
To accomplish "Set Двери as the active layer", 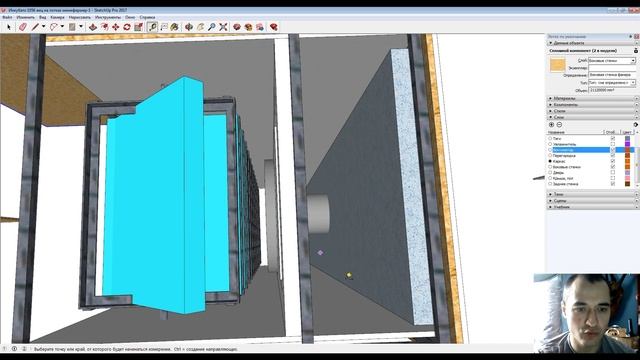I will [x=550, y=173].
